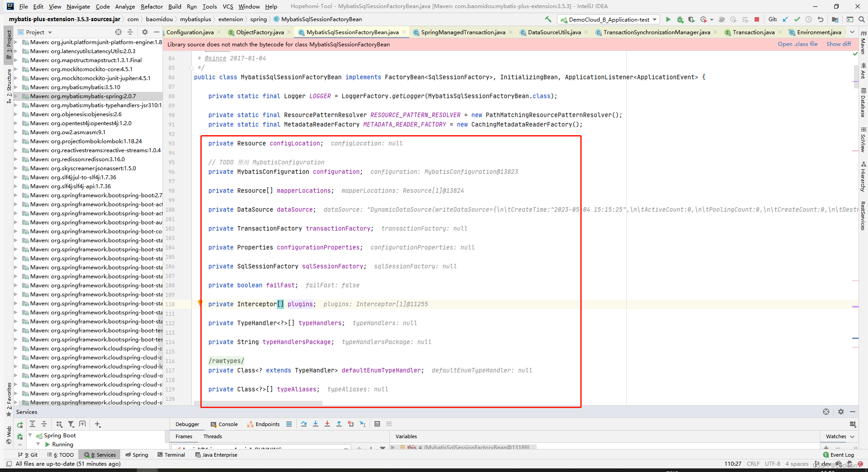
Task: Close the ObjectFactory.java tab
Action: pyautogui.click(x=288, y=32)
